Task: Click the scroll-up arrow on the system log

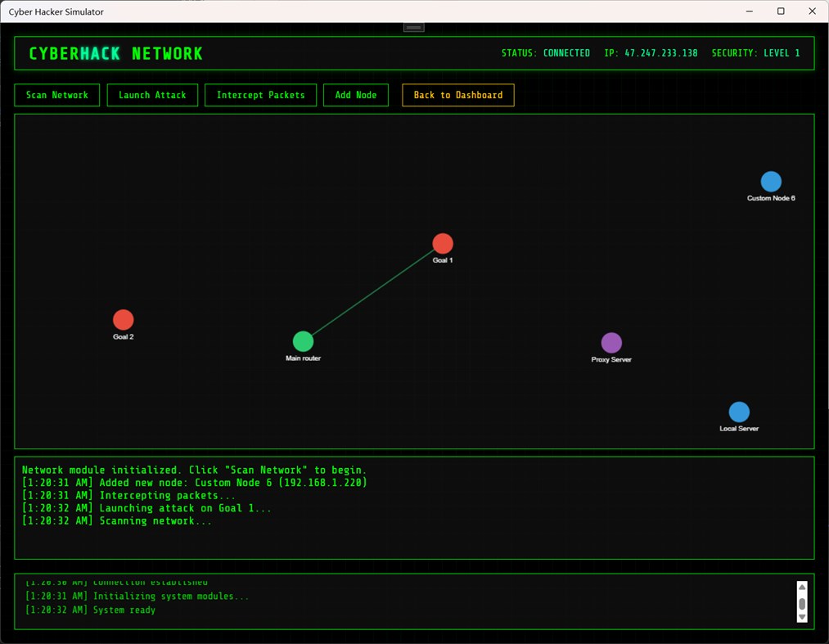Action: (x=802, y=586)
